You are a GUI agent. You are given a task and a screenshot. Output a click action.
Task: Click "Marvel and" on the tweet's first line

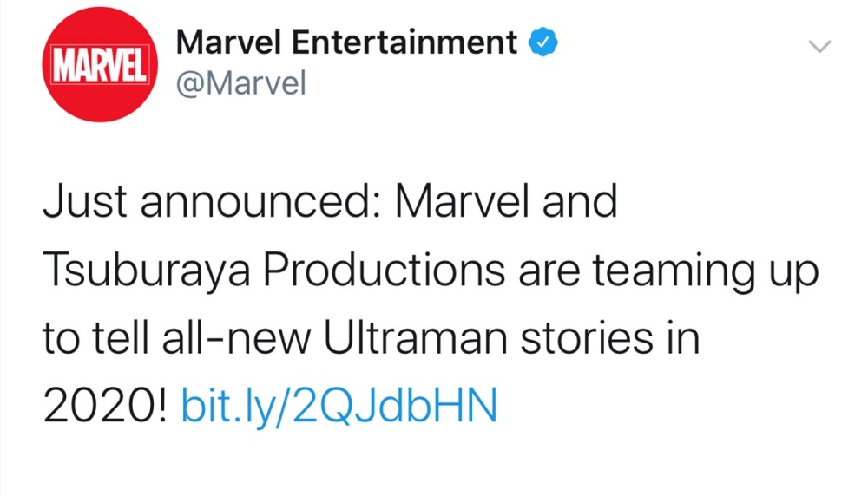pyautogui.click(x=506, y=200)
